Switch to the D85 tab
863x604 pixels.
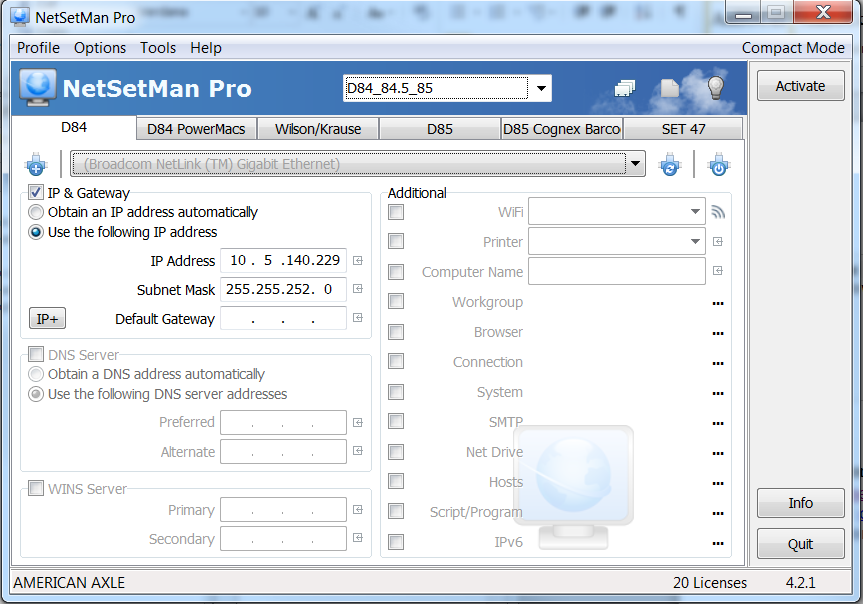(x=440, y=129)
